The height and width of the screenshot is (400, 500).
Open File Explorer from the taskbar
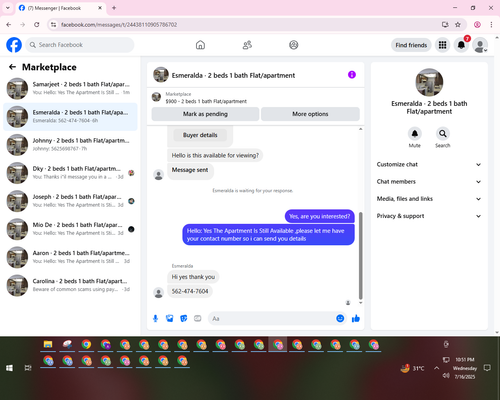tap(48, 345)
